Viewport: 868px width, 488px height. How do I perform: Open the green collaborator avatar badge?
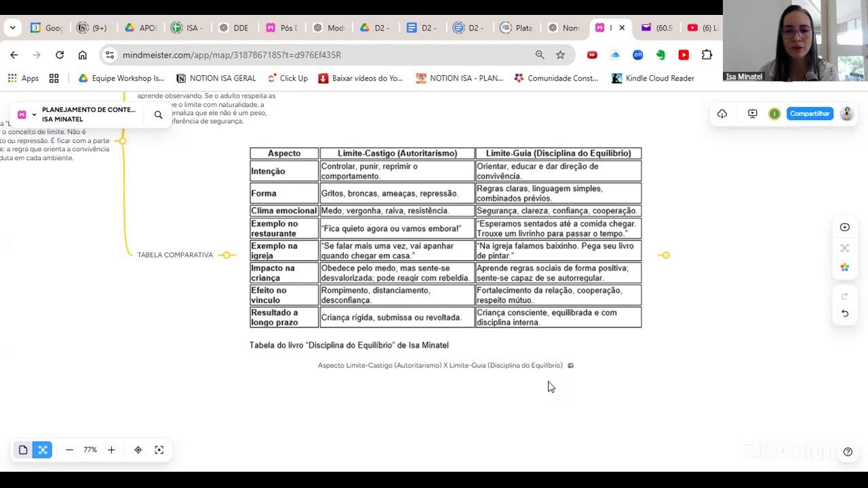(x=774, y=114)
